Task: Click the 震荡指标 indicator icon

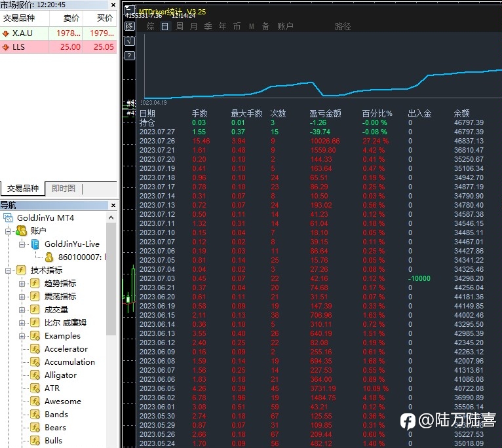Action: click(35, 296)
